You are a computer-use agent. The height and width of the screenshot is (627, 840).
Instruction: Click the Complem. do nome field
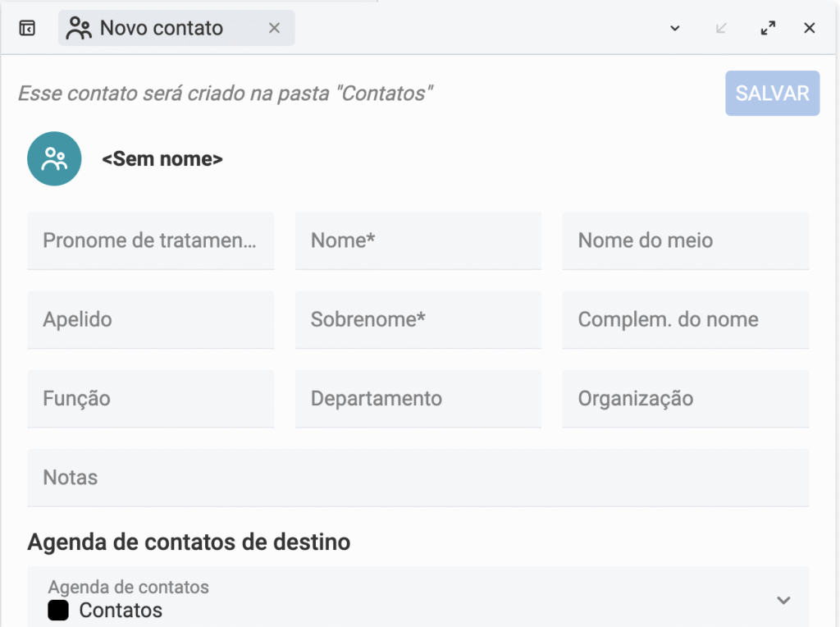[686, 319]
